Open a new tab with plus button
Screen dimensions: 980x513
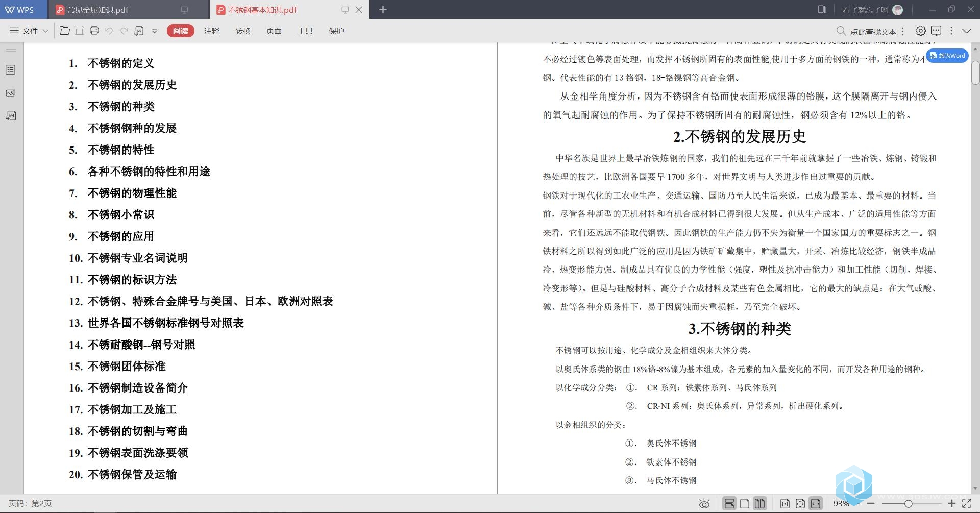(383, 10)
